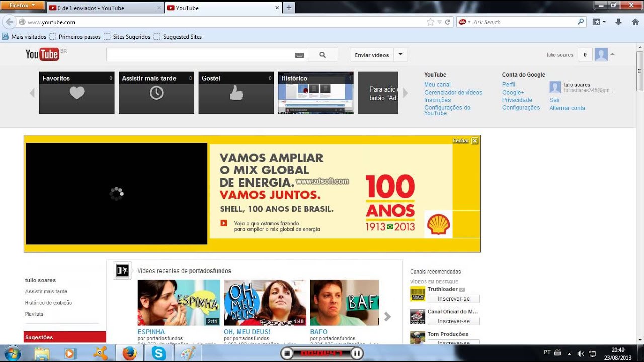Image resolution: width=644 pixels, height=362 pixels.
Task: Open Google+ link
Action: (513, 93)
